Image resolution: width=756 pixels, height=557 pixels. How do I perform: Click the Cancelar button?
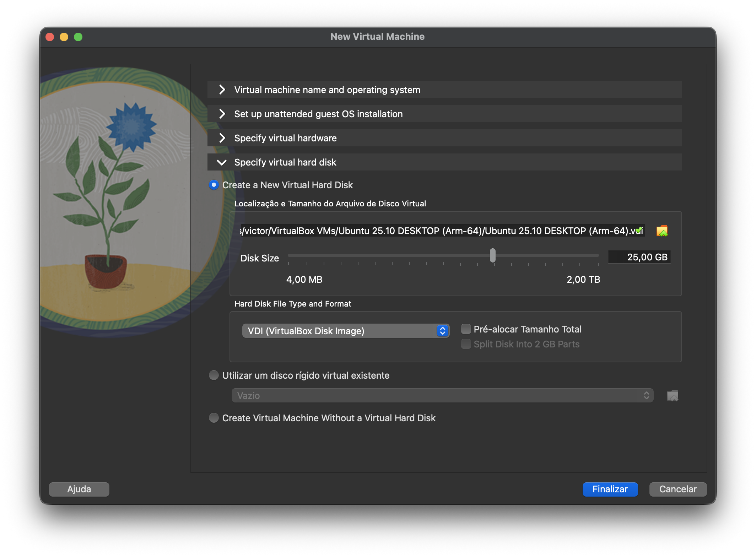(x=677, y=489)
